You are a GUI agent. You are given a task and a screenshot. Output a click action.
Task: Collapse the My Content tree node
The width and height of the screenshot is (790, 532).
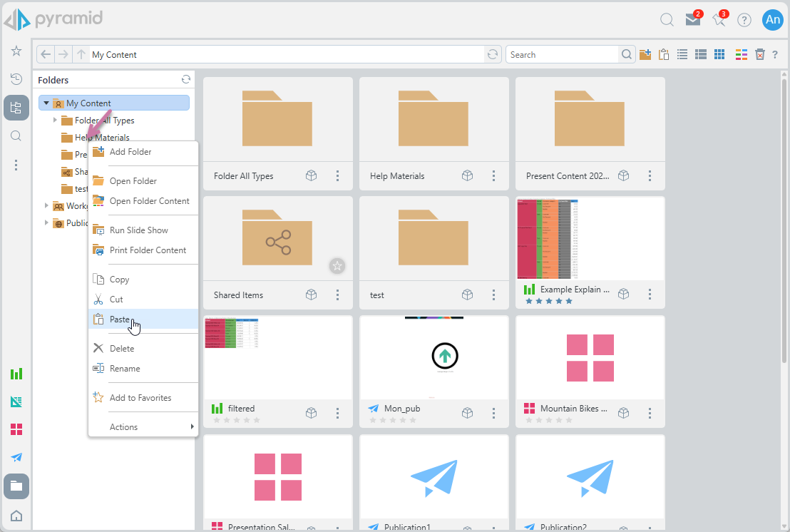pos(46,103)
